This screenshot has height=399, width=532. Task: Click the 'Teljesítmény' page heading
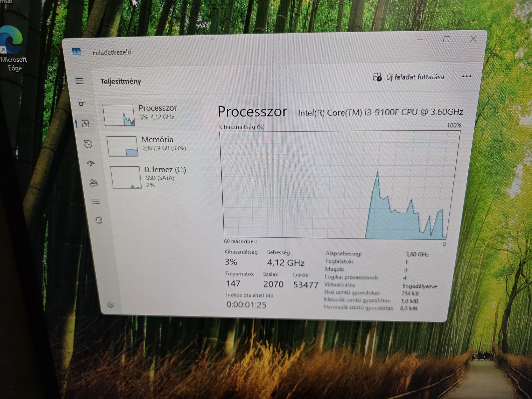(121, 81)
